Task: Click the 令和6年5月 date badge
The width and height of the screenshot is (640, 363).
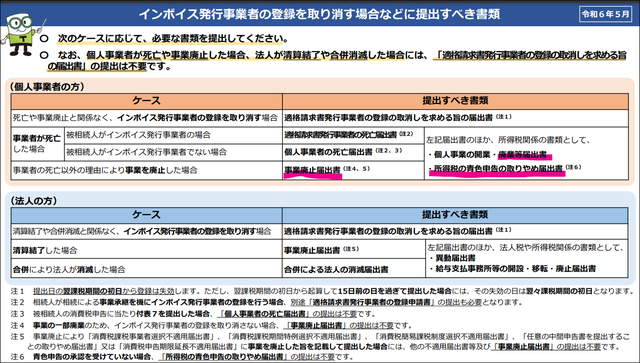Action: [605, 14]
